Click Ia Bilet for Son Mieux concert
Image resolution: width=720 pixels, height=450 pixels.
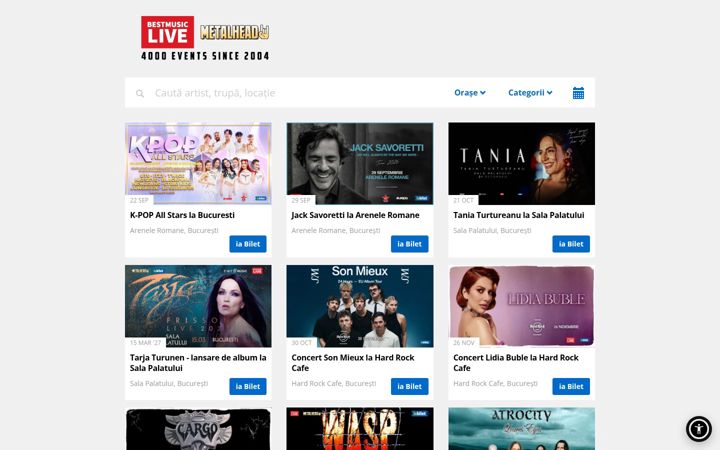point(410,386)
